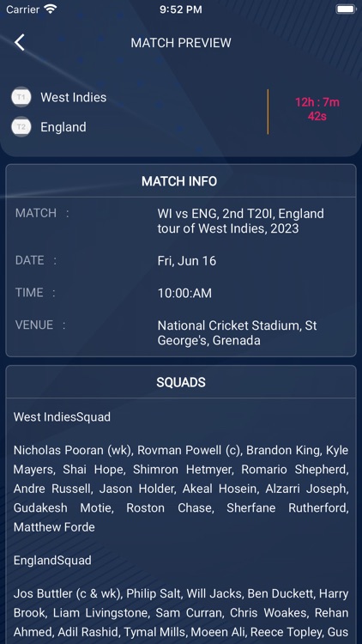The width and height of the screenshot is (362, 644).
Task: Tap the MATCH INFO section header
Action: (x=179, y=181)
